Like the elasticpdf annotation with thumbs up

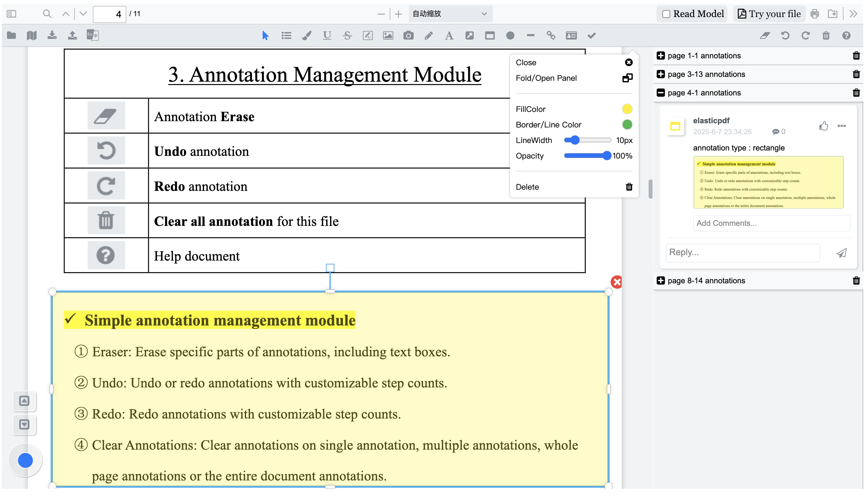[x=824, y=126]
